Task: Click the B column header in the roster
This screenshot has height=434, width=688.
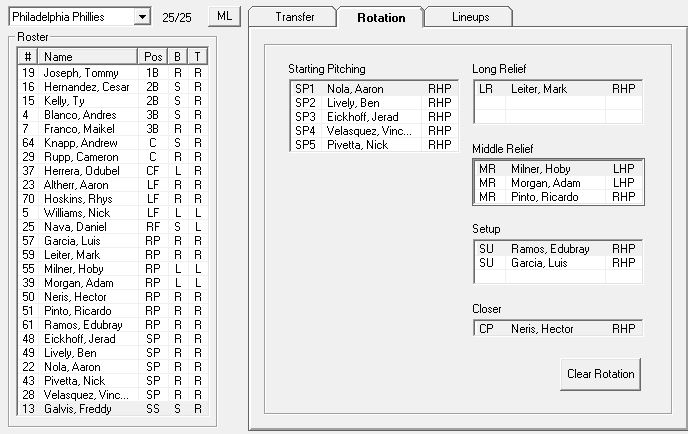Action: coord(177,57)
